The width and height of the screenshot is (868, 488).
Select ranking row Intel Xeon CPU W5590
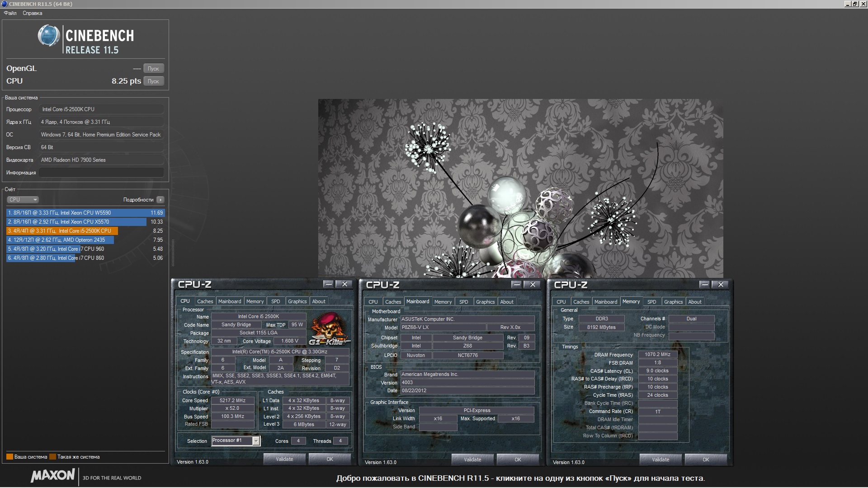85,213
